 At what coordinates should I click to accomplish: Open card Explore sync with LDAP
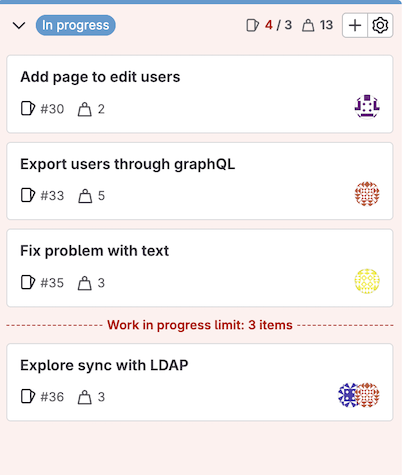200,382
